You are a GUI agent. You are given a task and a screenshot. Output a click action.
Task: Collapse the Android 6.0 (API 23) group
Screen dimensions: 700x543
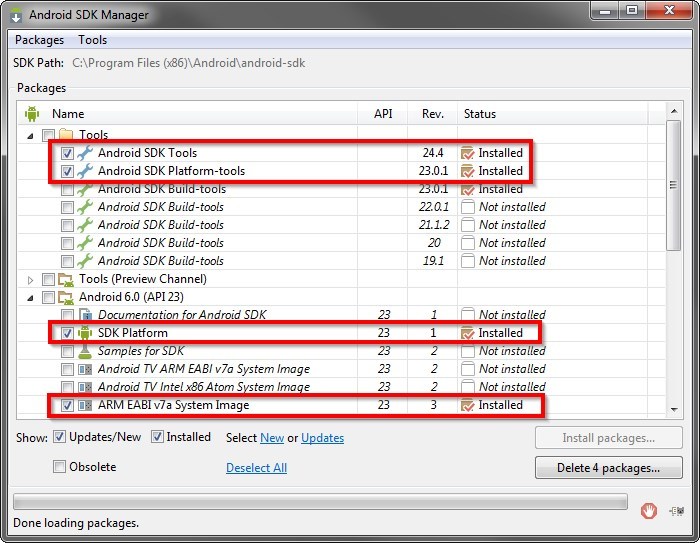(x=30, y=298)
